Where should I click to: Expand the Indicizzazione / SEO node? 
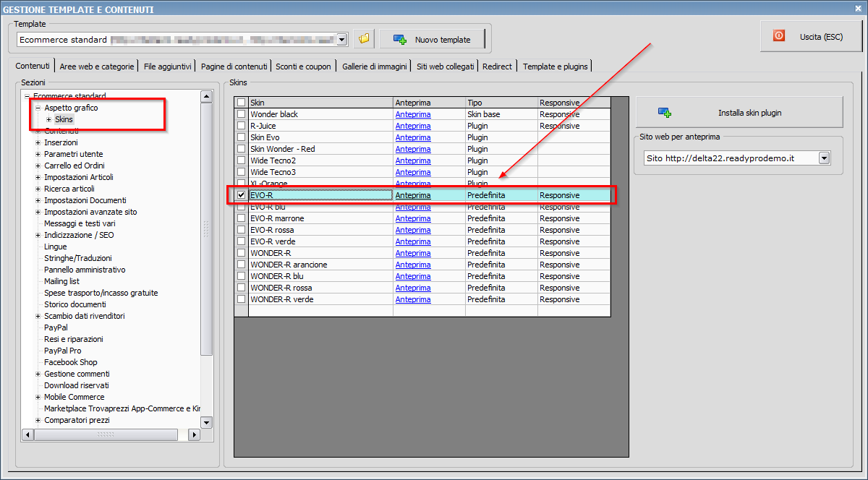(x=38, y=235)
